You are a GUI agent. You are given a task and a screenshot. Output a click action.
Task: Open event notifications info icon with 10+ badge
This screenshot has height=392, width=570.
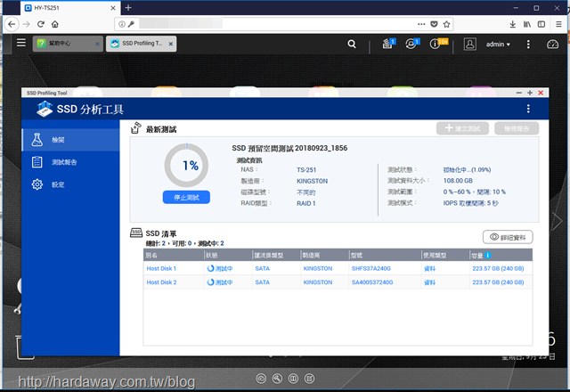click(x=437, y=44)
